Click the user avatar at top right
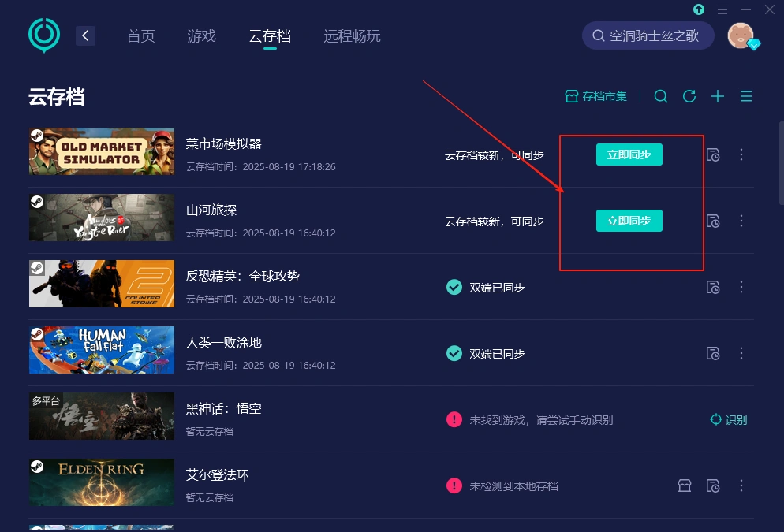Viewport: 784px width, 532px height. pyautogui.click(x=741, y=35)
